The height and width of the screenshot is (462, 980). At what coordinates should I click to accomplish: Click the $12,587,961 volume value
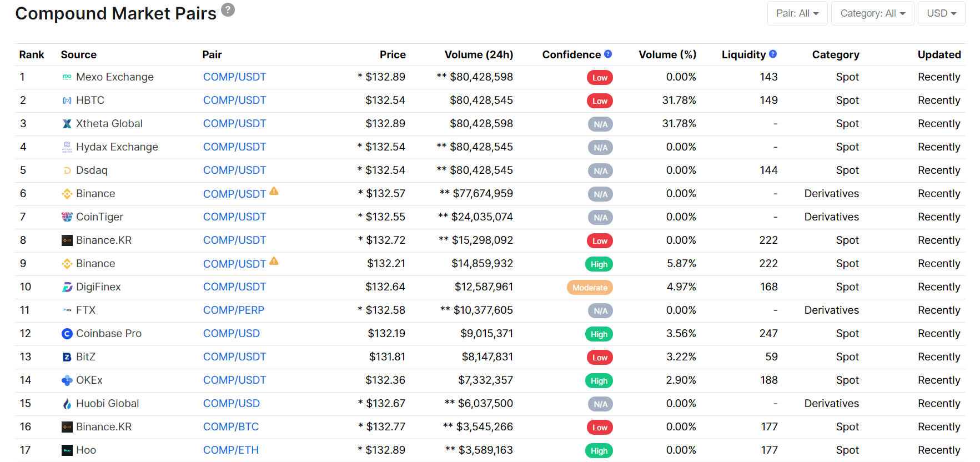pos(484,287)
